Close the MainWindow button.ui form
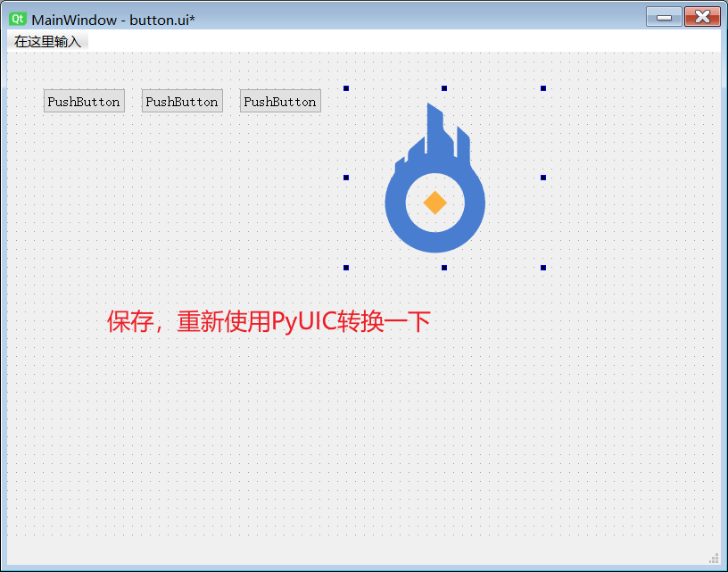This screenshot has width=728, height=572. point(702,17)
